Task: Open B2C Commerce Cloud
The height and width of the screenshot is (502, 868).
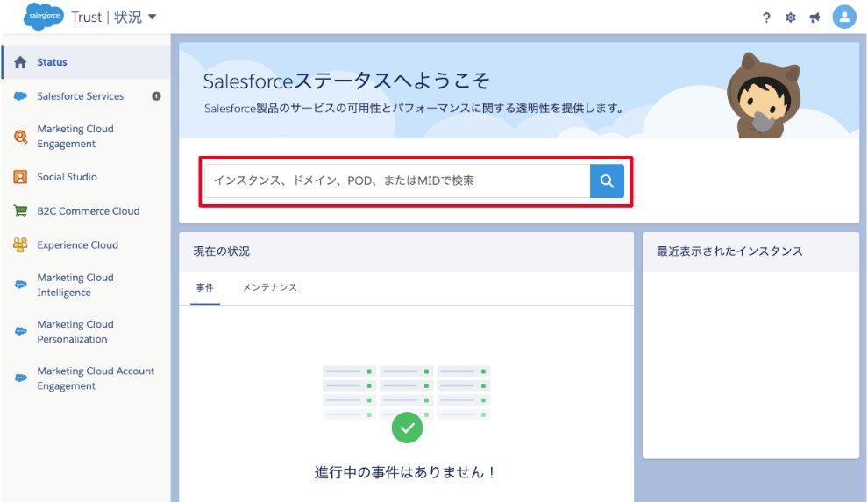Action: (x=88, y=210)
